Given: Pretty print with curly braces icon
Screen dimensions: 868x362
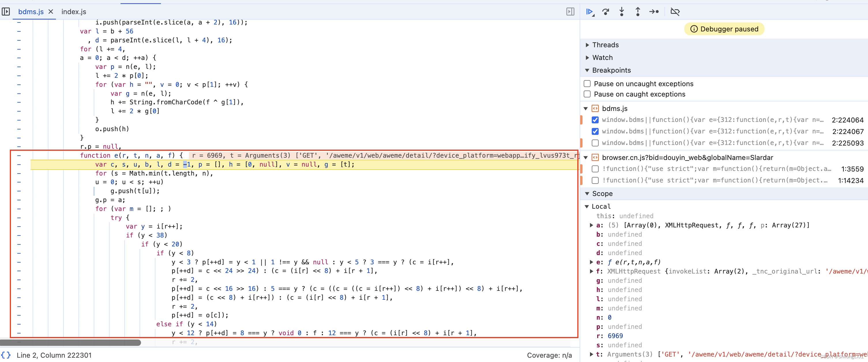Looking at the screenshot, I should (x=6, y=355).
